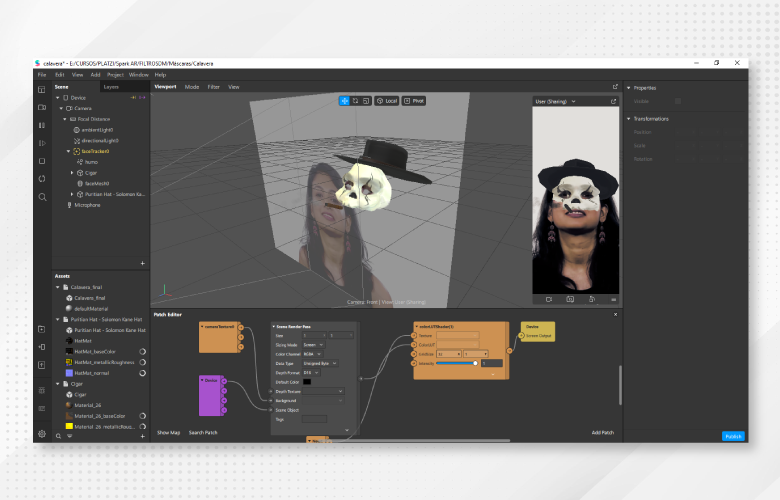Click the add-to-folder icon in left sidebar
This screenshot has width=780, height=500.
click(x=42, y=329)
